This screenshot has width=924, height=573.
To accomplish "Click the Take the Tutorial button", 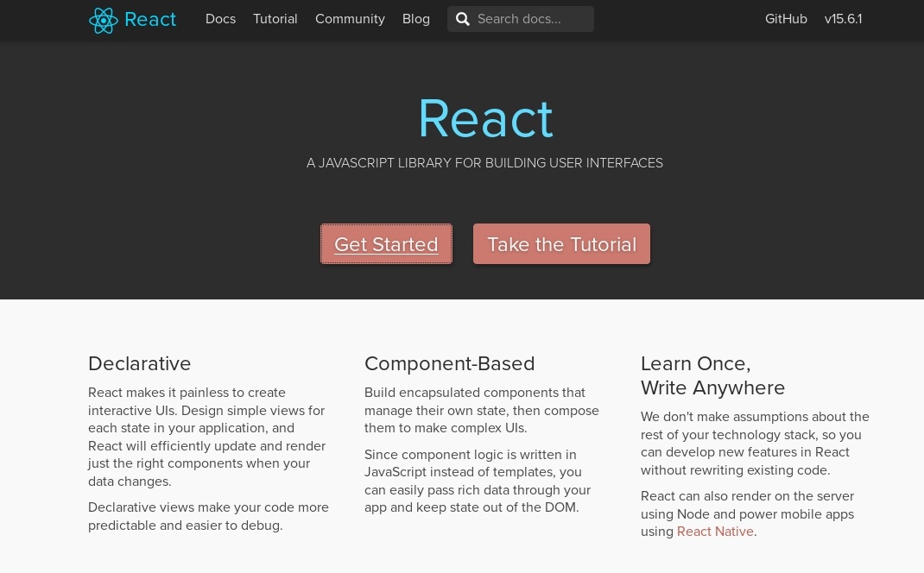I will [x=561, y=244].
